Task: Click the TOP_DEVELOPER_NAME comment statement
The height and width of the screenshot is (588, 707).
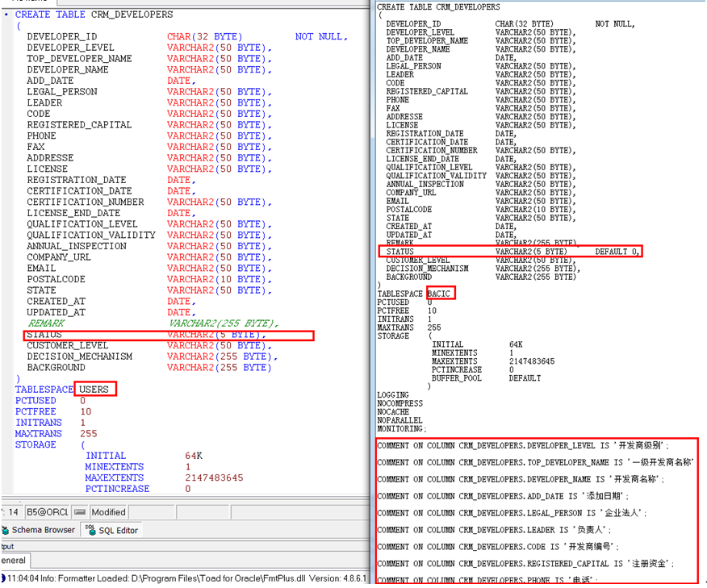Action: pos(535,462)
